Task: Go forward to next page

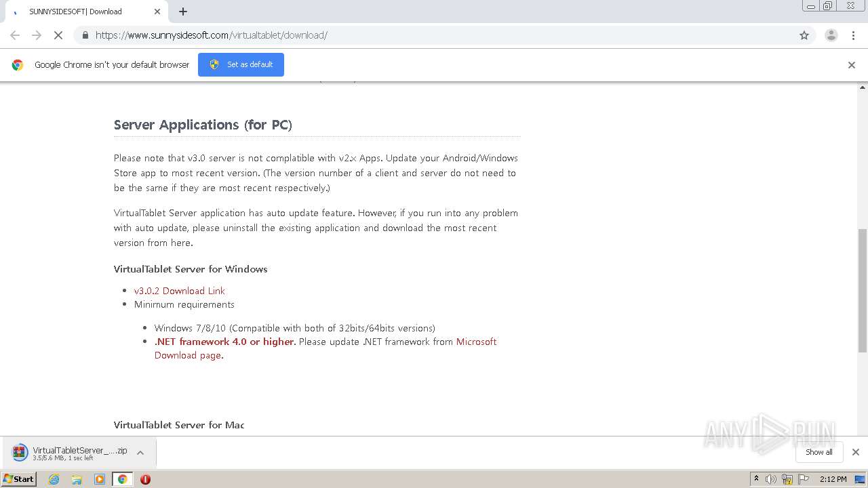Action: pyautogui.click(x=37, y=35)
